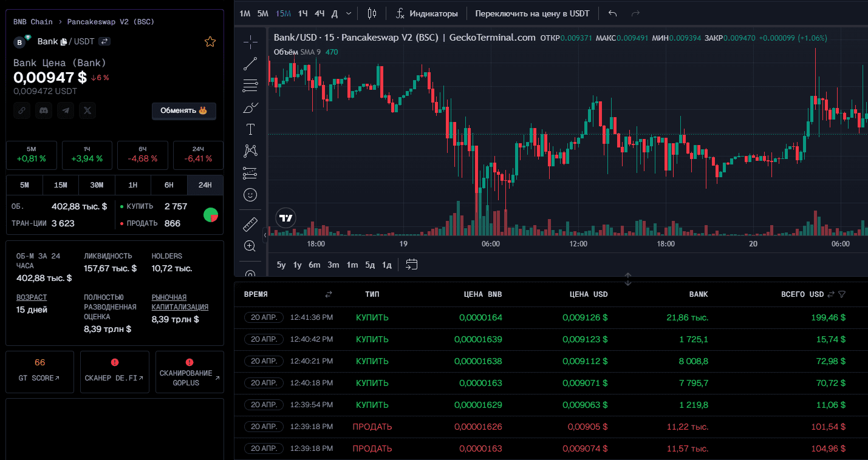This screenshot has width=868, height=460.
Task: Select the 15M chart timeframe
Action: click(283, 13)
